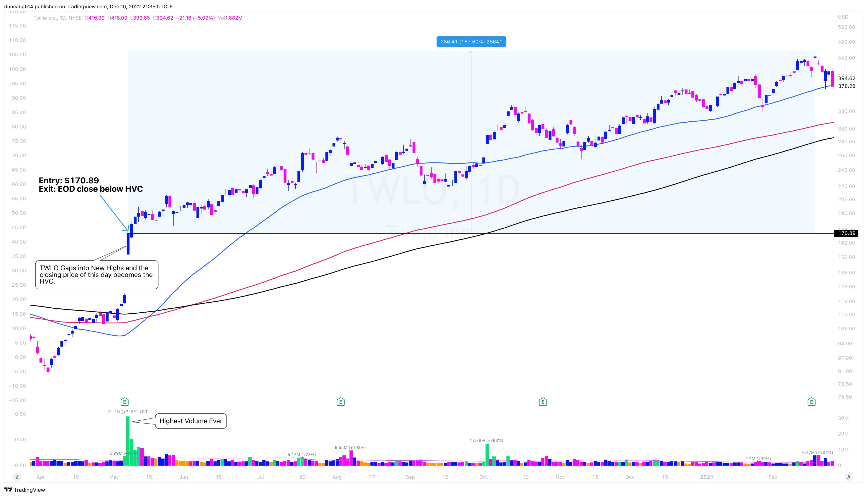Click the earnings E marker in February 2021
The height and width of the screenshot is (497, 868).
tap(811, 402)
